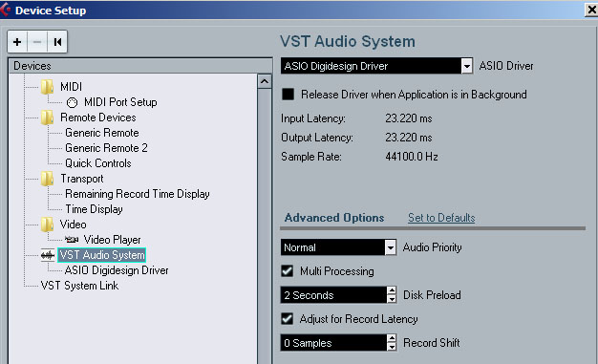This screenshot has height=364, width=598.
Task: Select ASIO Digidesign Driver in the tree
Action: click(117, 270)
